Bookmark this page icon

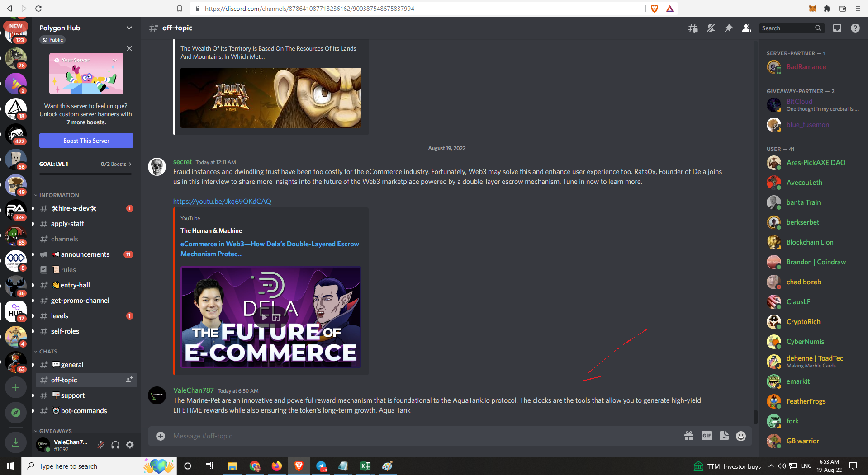click(180, 9)
